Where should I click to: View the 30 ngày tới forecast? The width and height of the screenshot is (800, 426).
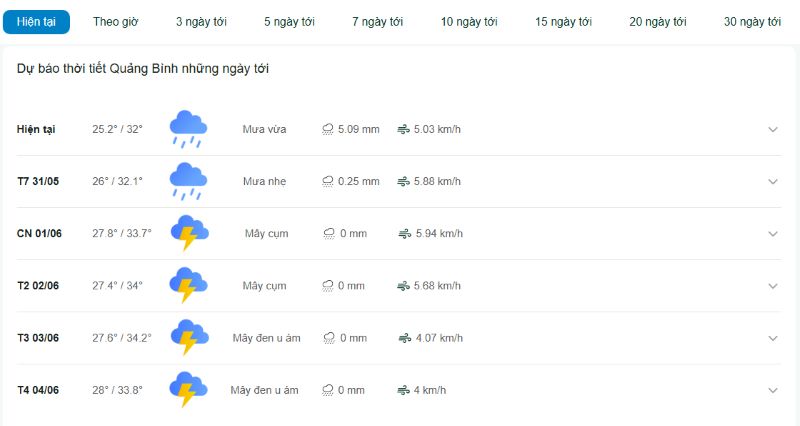[752, 22]
